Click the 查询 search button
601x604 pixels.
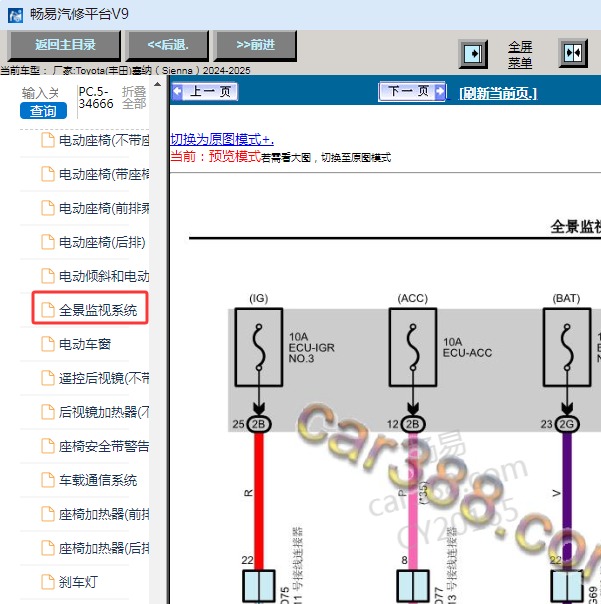click(43, 111)
